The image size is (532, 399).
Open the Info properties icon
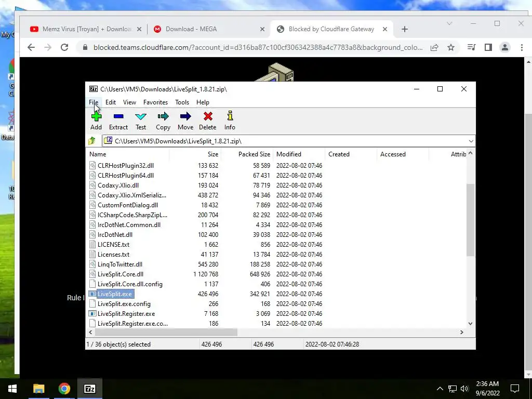click(230, 116)
